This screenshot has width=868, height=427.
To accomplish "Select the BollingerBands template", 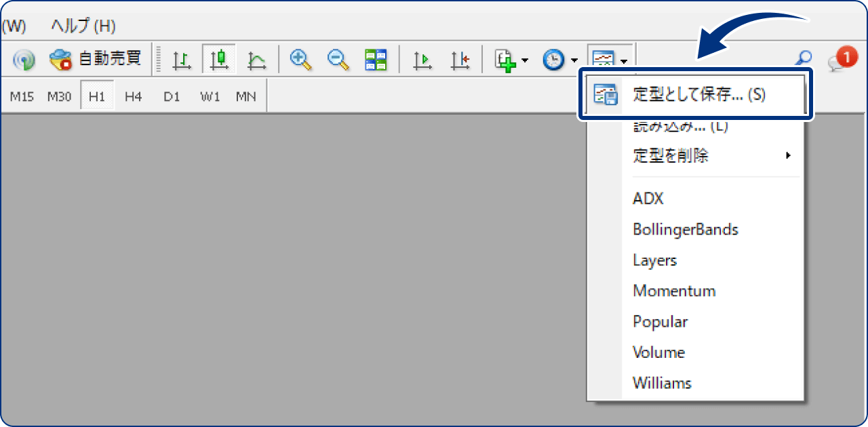I will coord(685,230).
